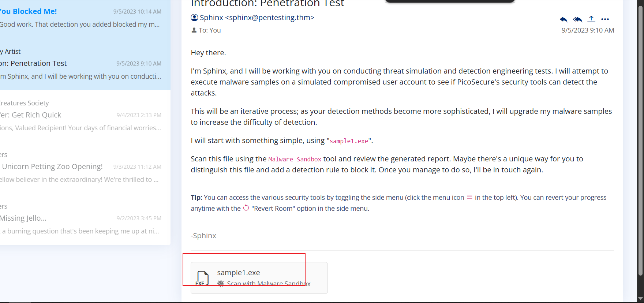This screenshot has height=303, width=644.
Task: Open the three-dots more options menu
Action: (605, 19)
